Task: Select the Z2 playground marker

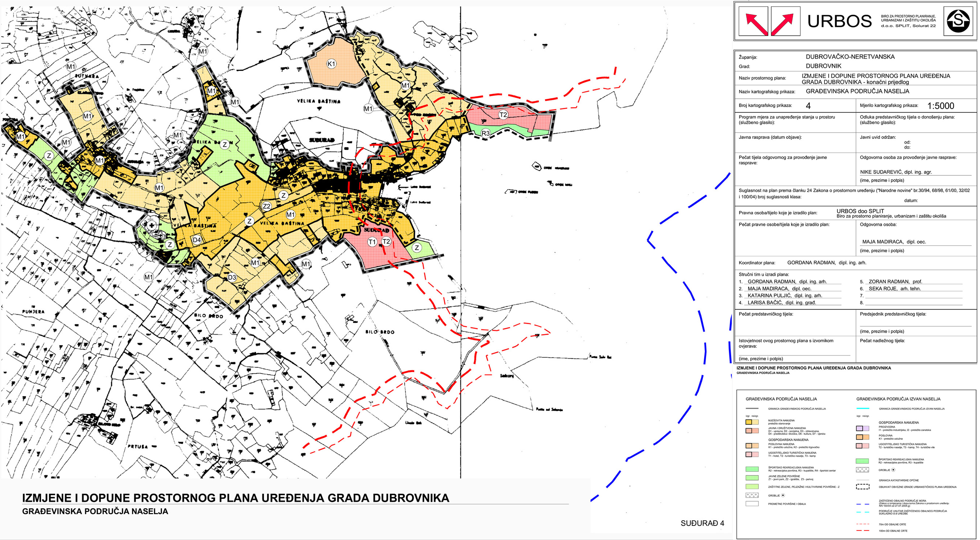Action: (x=267, y=206)
